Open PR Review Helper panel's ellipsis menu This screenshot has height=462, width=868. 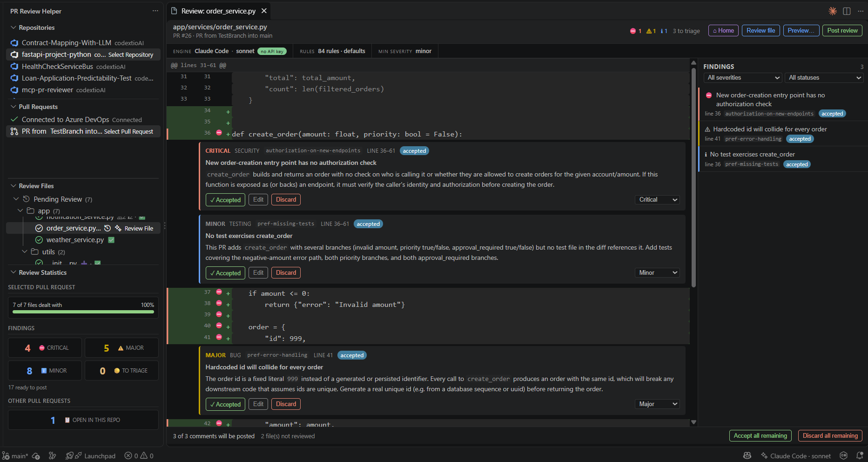(155, 11)
